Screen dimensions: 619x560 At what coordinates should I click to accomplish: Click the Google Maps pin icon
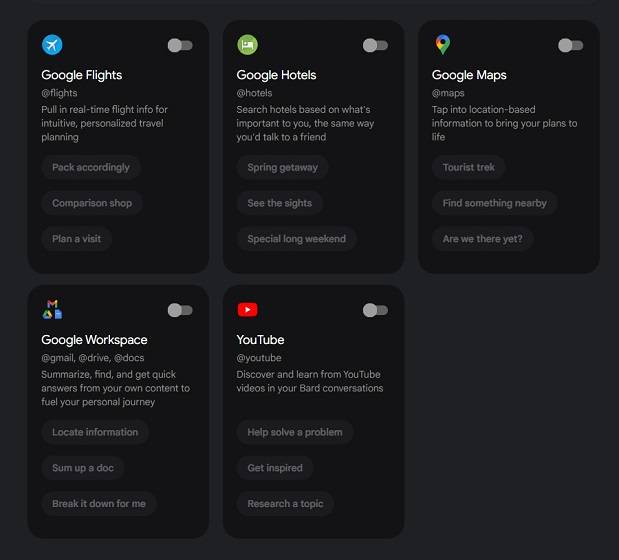coord(442,45)
